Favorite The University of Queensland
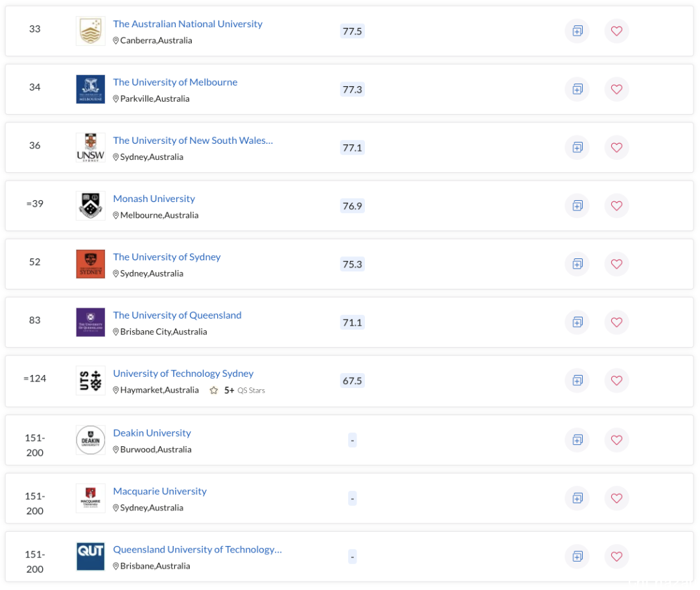700x590 pixels. pyautogui.click(x=616, y=323)
